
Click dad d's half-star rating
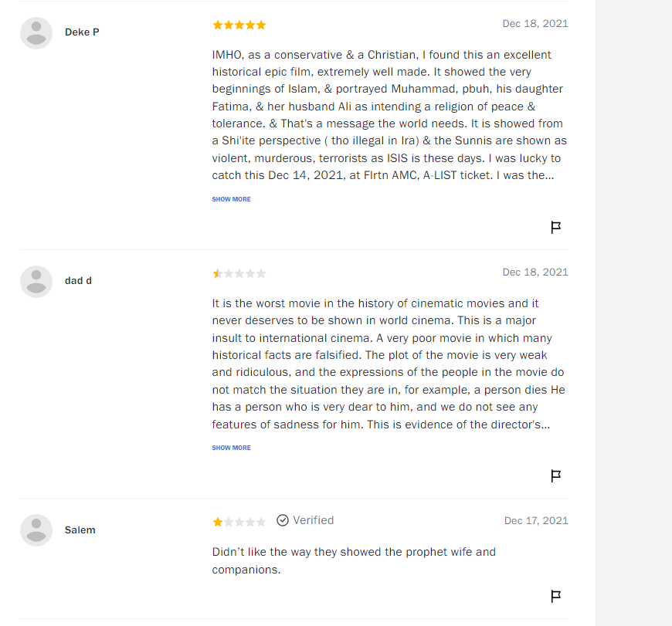click(x=239, y=273)
